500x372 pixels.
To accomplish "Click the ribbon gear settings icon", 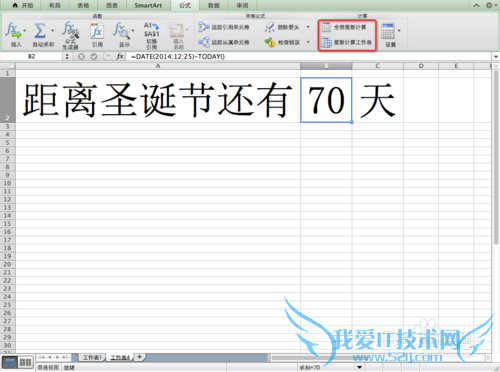I will tap(489, 5).
